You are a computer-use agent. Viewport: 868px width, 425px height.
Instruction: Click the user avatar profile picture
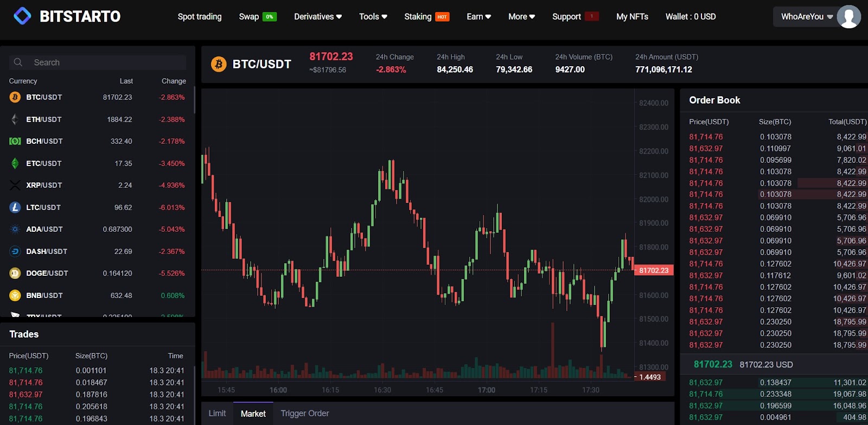848,16
